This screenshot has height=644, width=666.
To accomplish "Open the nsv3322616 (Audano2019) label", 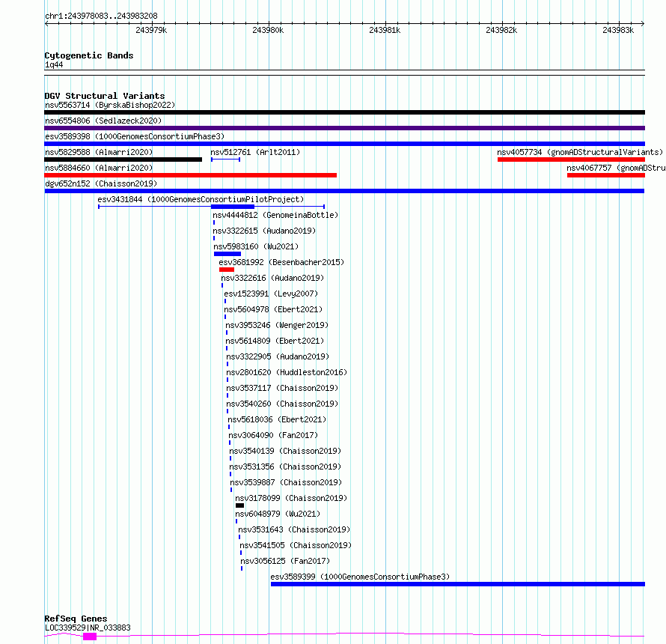I will tap(272, 278).
